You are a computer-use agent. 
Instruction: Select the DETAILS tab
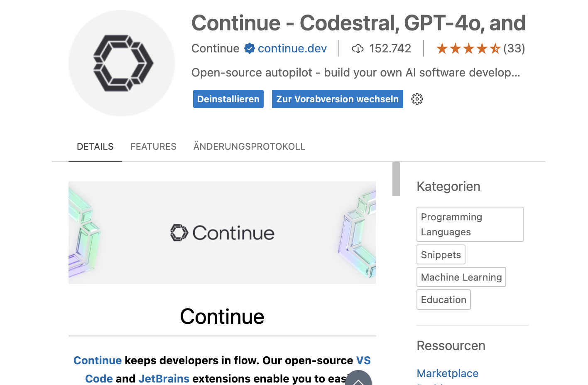point(95,146)
